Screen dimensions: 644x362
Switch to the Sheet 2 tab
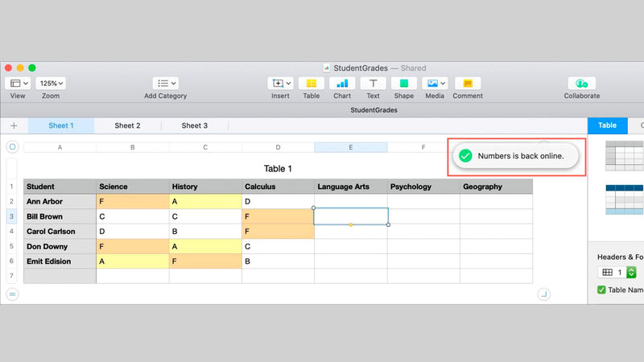pos(127,125)
